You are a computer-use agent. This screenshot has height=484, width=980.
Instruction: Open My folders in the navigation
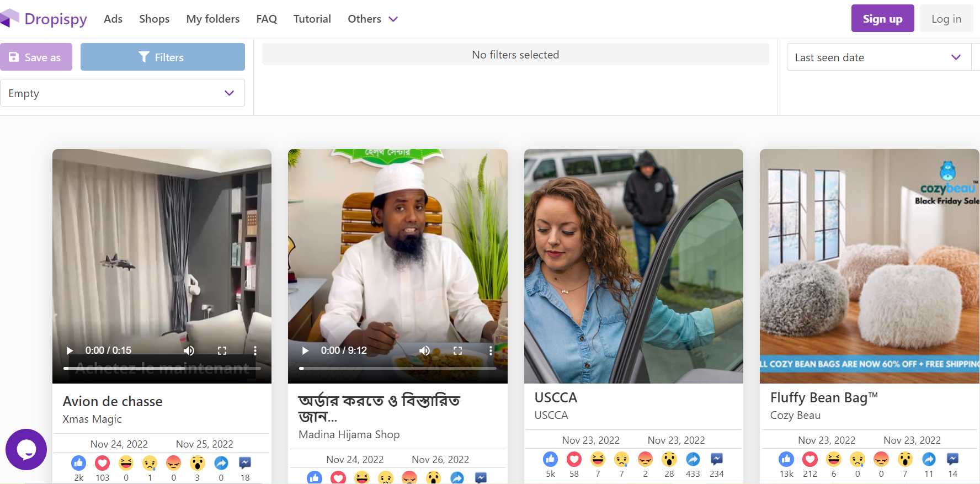coord(213,19)
